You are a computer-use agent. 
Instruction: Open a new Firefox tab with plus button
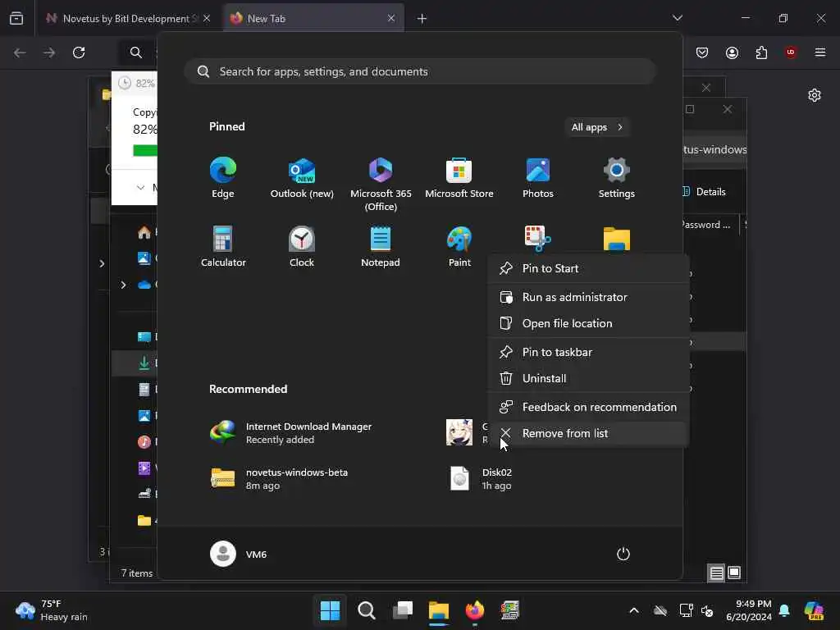click(x=422, y=19)
